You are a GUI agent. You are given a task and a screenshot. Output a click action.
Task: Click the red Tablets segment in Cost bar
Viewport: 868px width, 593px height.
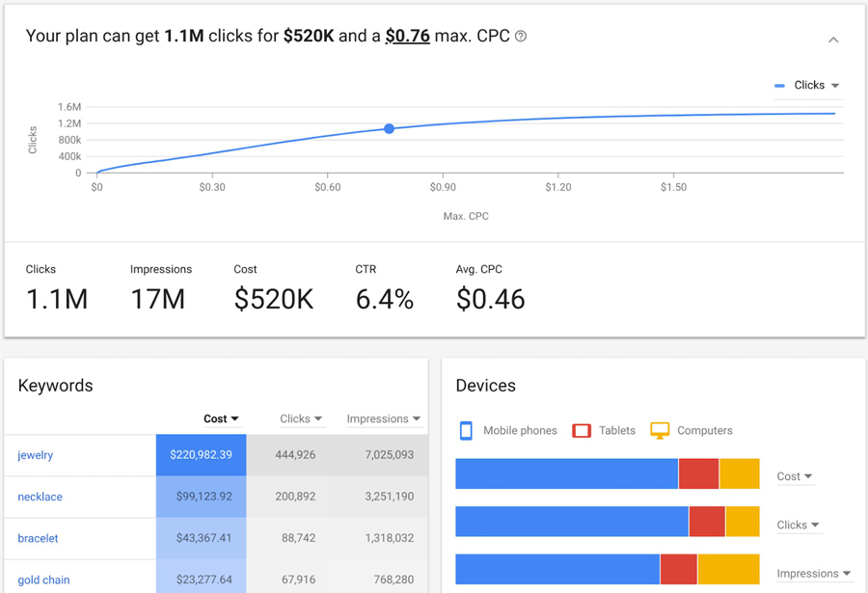point(698,473)
